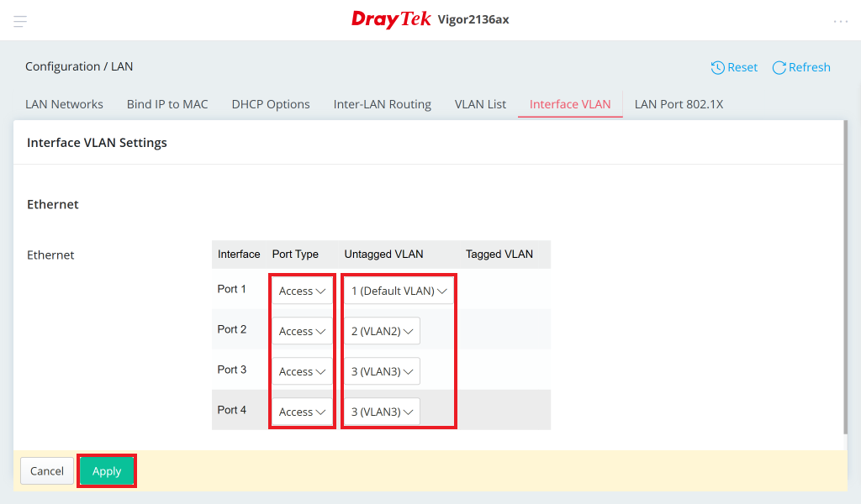Expand Port 1 Port Type dropdown
This screenshot has width=861, height=504.
tap(302, 291)
